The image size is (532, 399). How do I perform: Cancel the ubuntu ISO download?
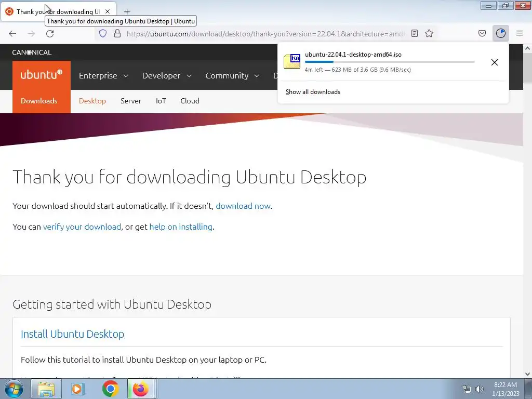coord(495,62)
